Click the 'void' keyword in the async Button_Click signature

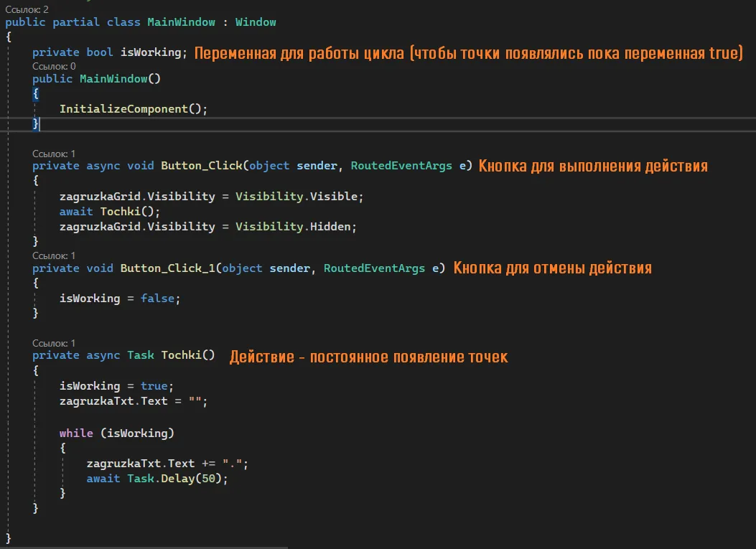pos(140,166)
